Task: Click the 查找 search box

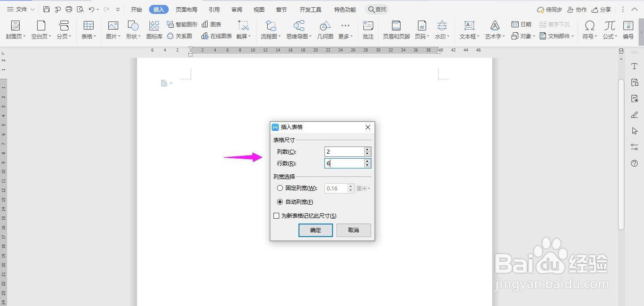Action: [377, 9]
